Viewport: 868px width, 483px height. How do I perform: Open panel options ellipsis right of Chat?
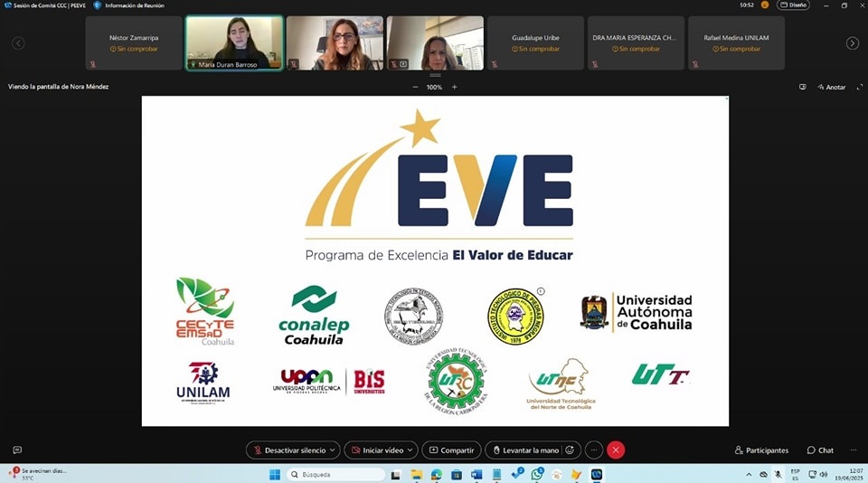[854, 450]
